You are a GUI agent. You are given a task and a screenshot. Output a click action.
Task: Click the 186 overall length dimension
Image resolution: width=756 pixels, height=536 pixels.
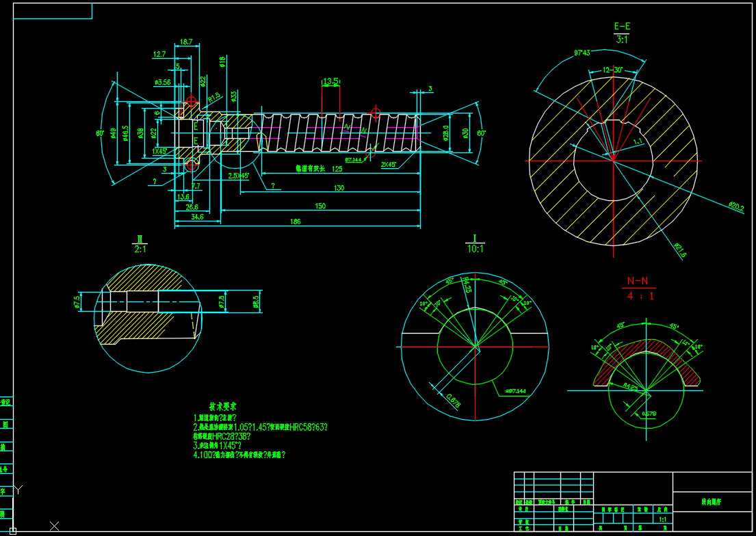[x=296, y=222]
